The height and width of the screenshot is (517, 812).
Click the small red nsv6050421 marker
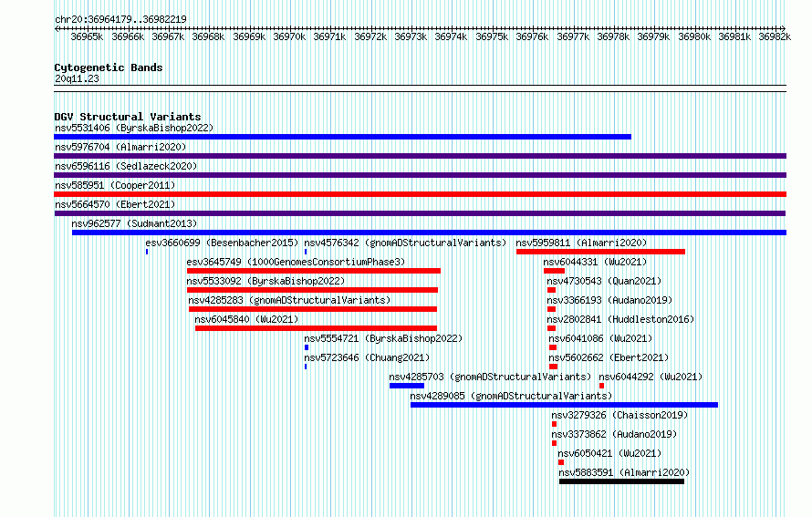[x=561, y=462]
